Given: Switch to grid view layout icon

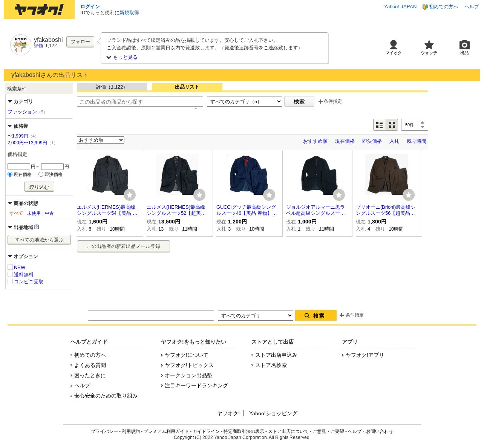Looking at the screenshot, I should 392,125.
